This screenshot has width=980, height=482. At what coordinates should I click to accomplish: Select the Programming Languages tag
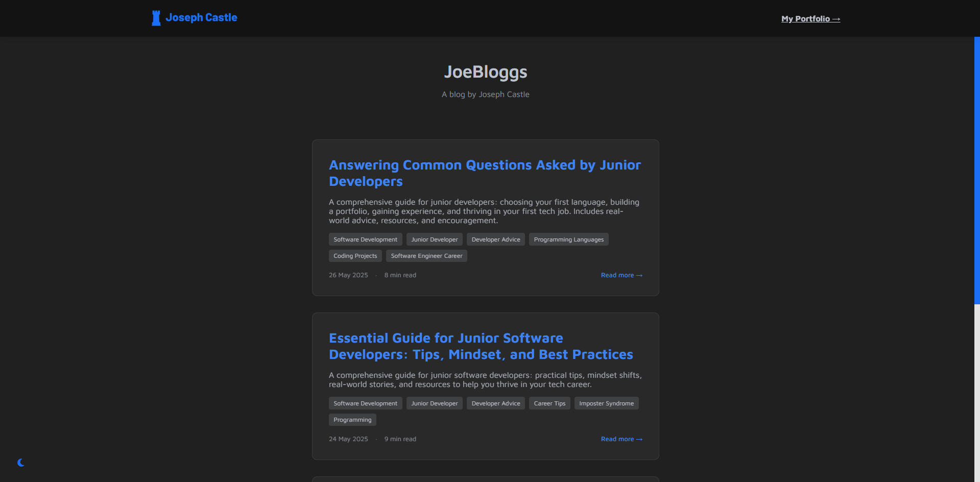click(x=568, y=239)
